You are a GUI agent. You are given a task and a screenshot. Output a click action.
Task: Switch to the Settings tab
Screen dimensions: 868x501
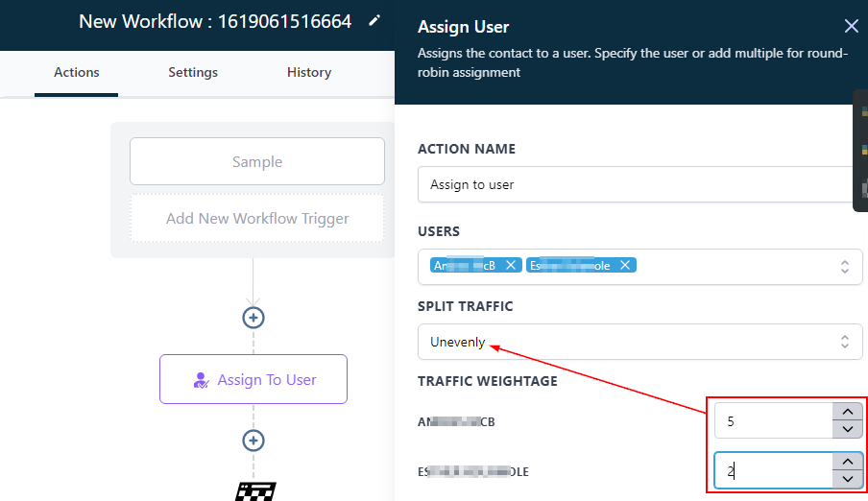pos(193,72)
